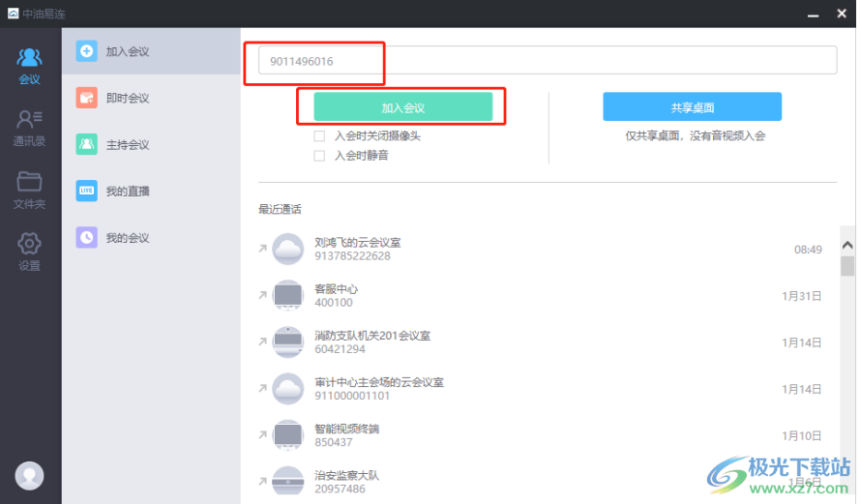Open the 会议 section in sidebar
Viewport: 861px width, 504px height.
(30, 66)
